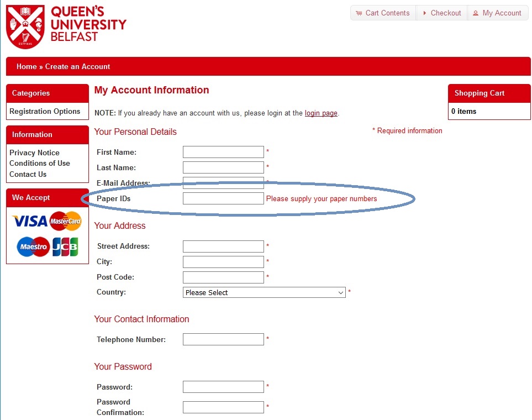Focus the First Name input field
This screenshot has width=532, height=420.
pyautogui.click(x=223, y=152)
